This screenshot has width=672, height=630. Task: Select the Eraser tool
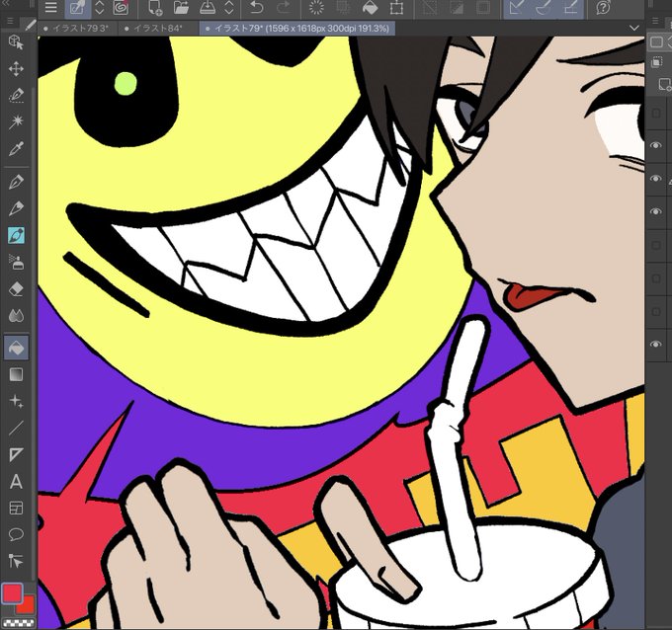[16, 289]
